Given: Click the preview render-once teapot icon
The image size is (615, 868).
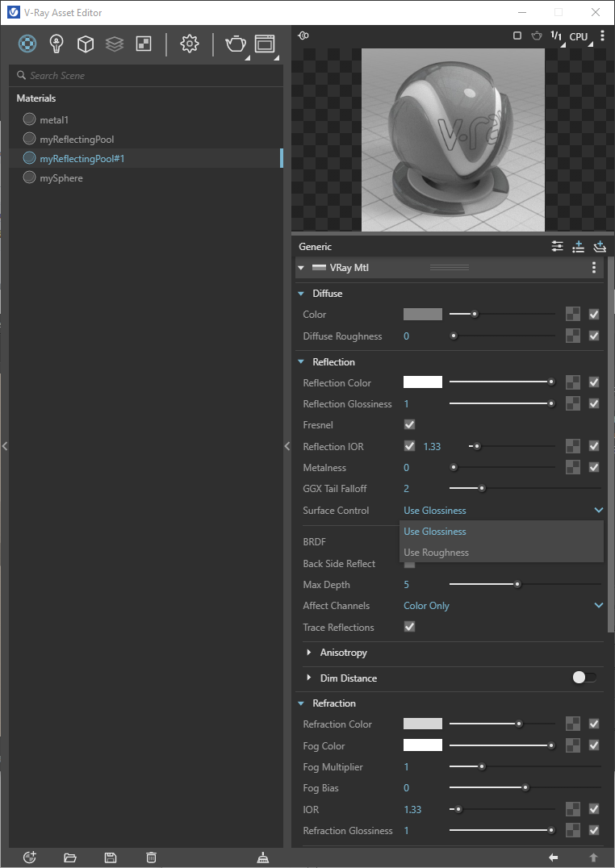Looking at the screenshot, I should (x=537, y=36).
